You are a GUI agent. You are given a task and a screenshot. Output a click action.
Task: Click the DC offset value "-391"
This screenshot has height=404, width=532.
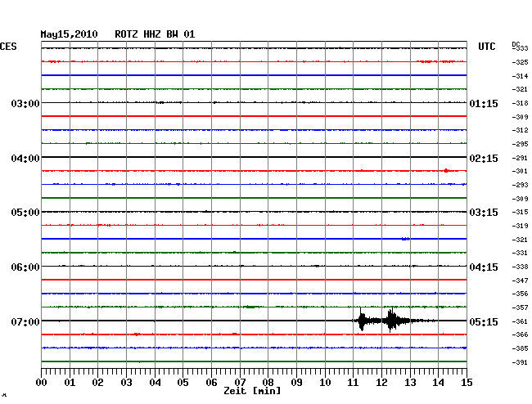pyautogui.click(x=520, y=362)
